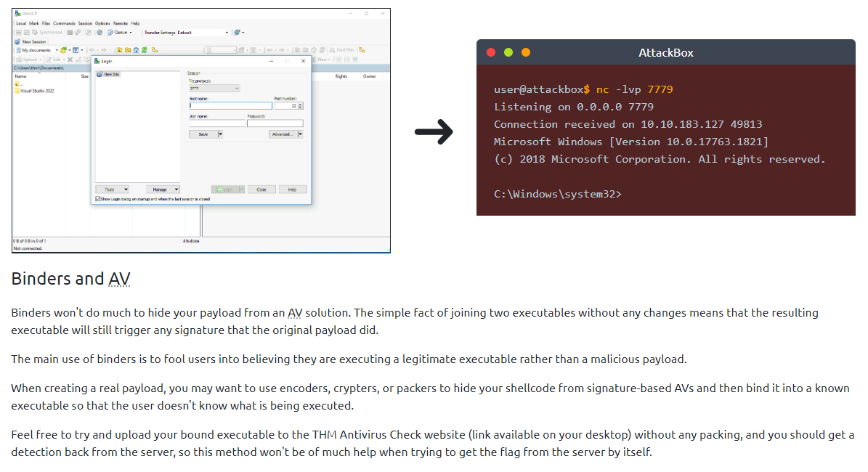The height and width of the screenshot is (472, 868).
Task: Click the Close button in Login dialog
Action: (261, 189)
